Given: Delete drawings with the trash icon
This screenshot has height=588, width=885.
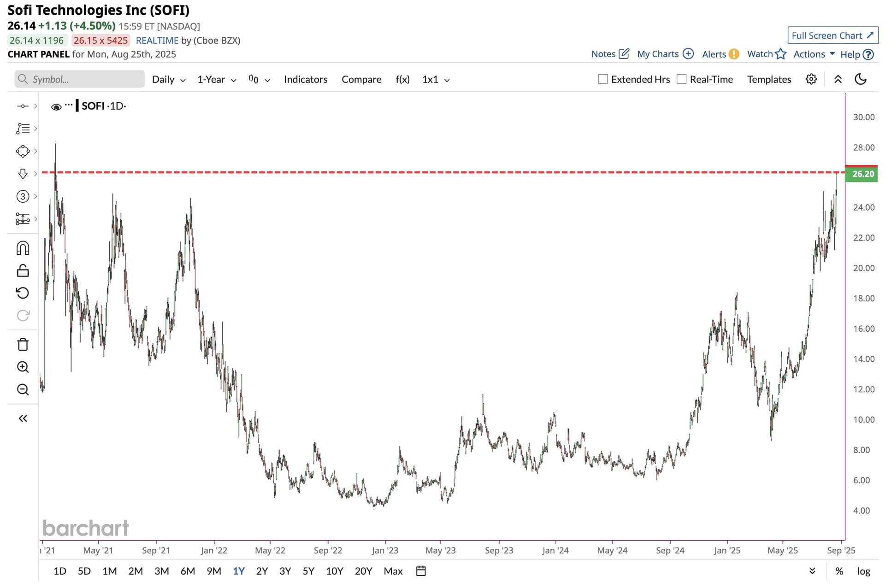Looking at the screenshot, I should 23,344.
